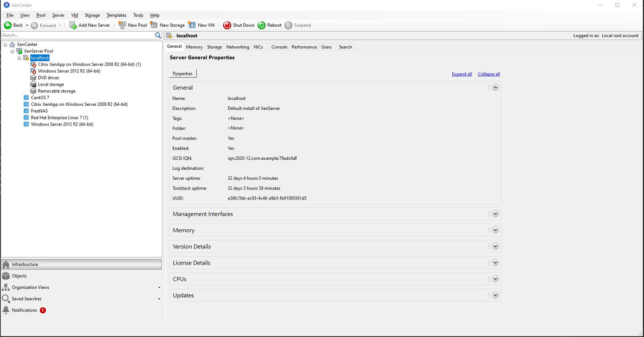Click the Saved Searches icon
The image size is (644, 337).
[x=6, y=299]
